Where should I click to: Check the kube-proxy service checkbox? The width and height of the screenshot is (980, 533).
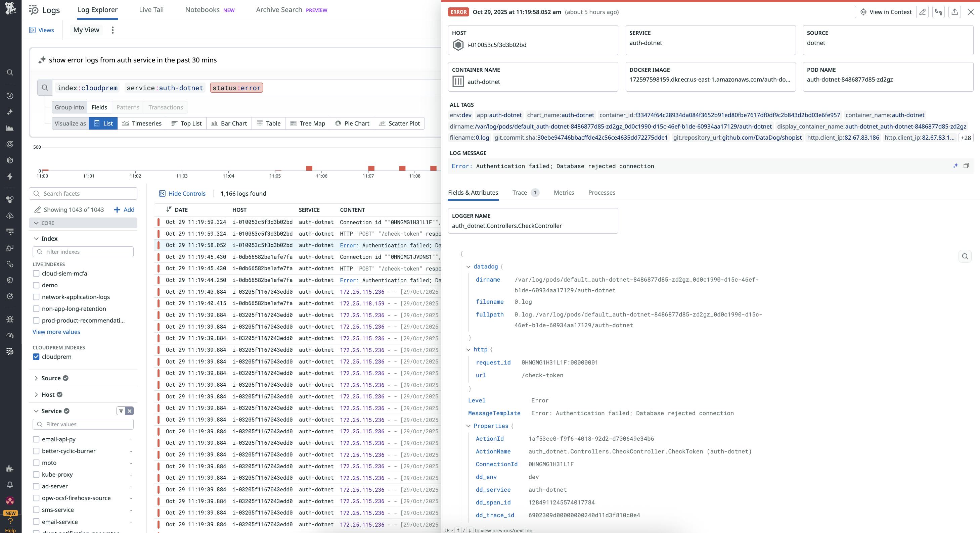(x=36, y=475)
